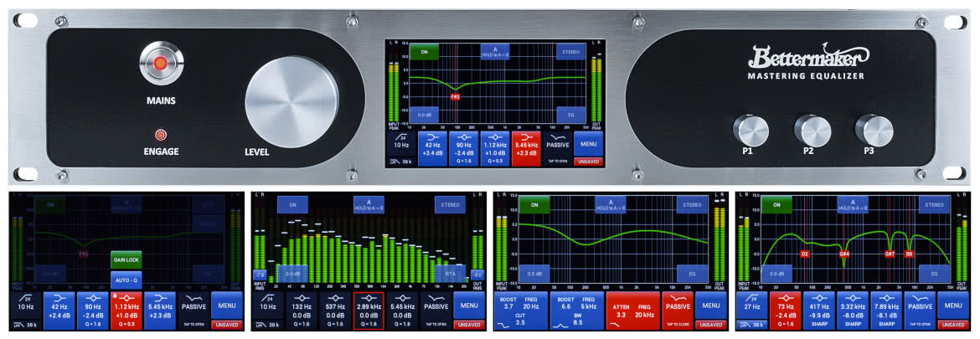Click the P1 rotary knob

750,131
